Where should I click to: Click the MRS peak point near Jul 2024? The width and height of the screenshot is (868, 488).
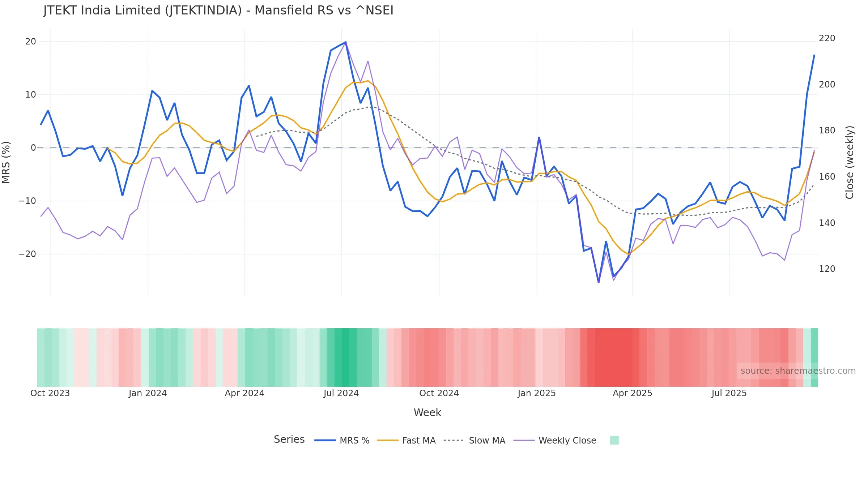click(x=346, y=42)
